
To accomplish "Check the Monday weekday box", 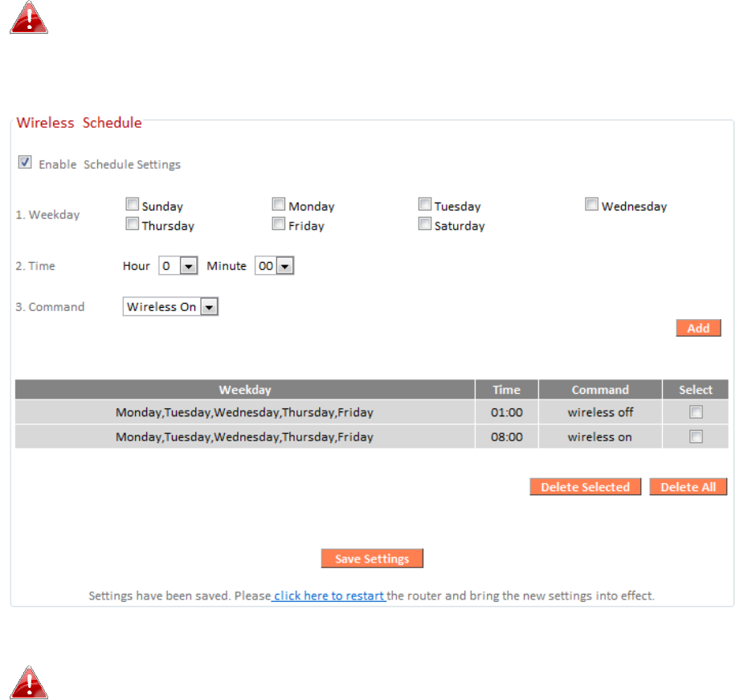I will tap(279, 204).
